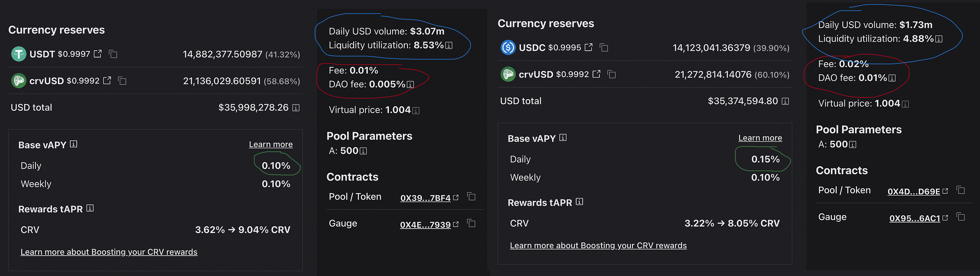Select the USDT price $0.9997
Image resolution: width=980 pixels, height=276 pixels.
(74, 54)
